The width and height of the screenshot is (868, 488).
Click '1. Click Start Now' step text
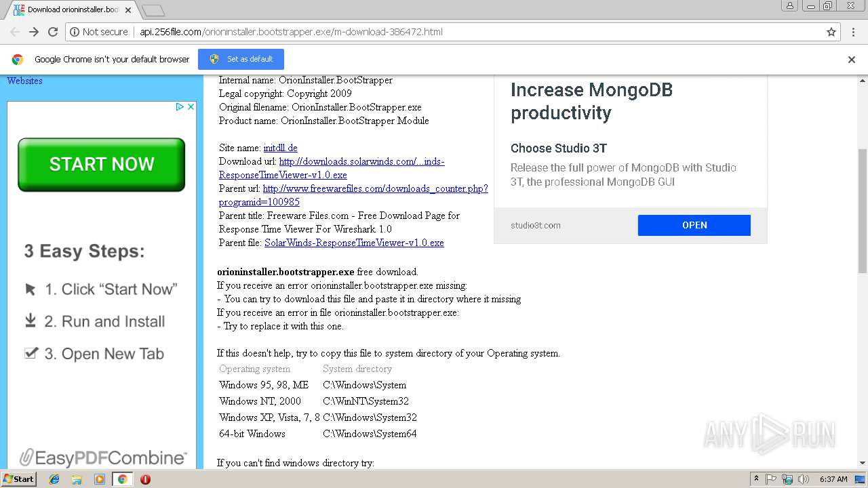click(x=111, y=289)
